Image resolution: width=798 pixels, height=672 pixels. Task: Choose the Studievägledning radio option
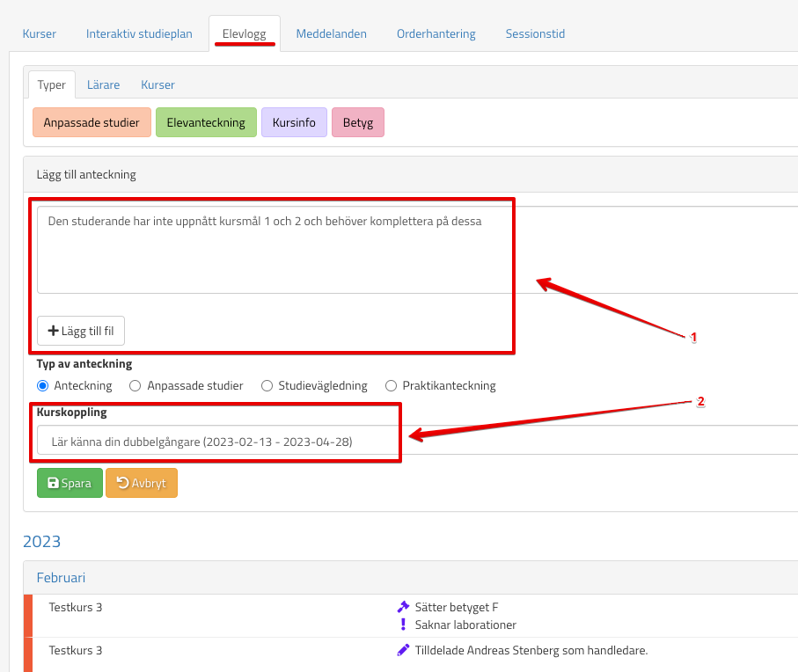(266, 385)
